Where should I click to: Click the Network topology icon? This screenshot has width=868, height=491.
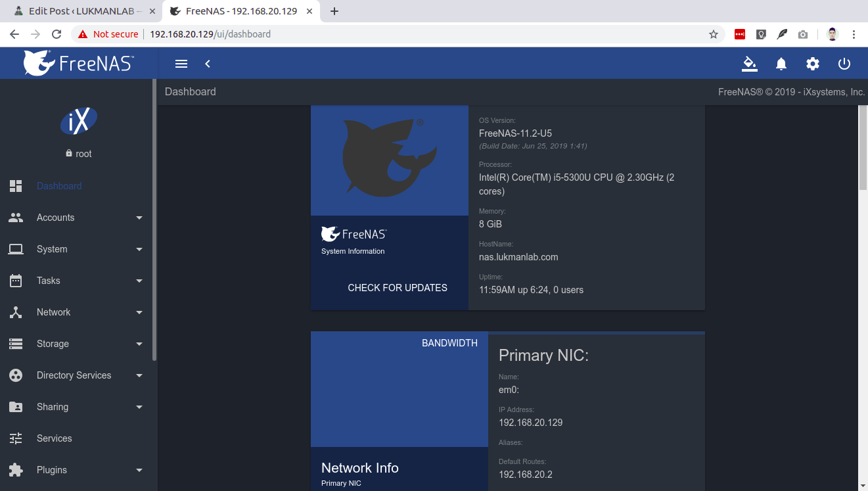coord(16,312)
